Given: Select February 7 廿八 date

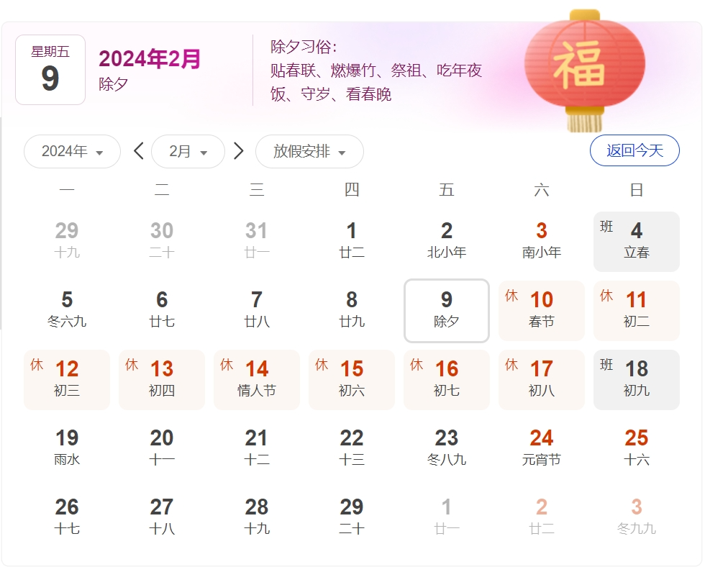Looking at the screenshot, I should point(257,311).
